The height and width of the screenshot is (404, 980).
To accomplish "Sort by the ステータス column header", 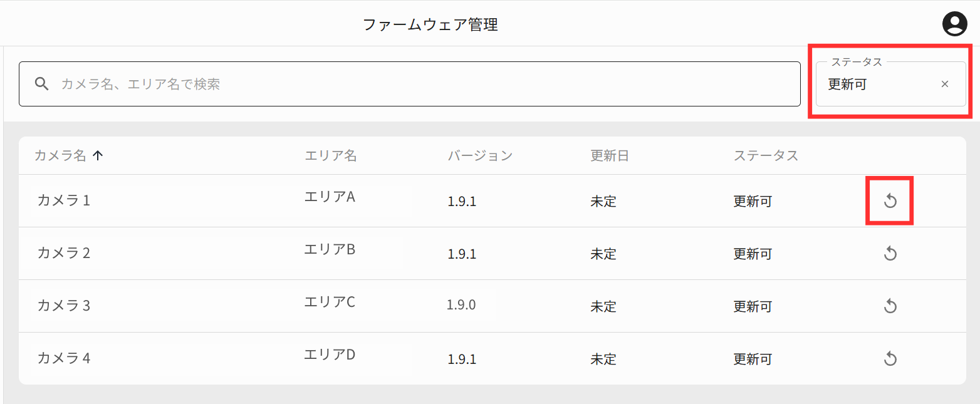I will coord(766,155).
